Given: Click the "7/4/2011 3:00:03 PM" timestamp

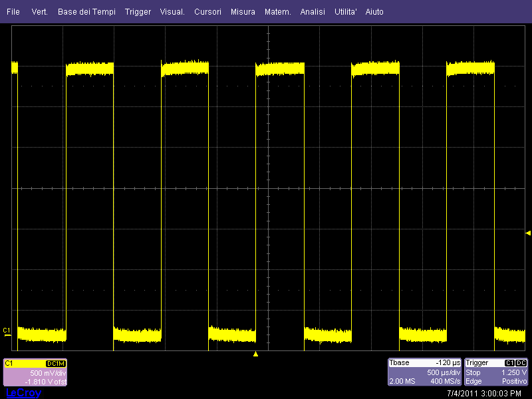Looking at the screenshot, I should click(484, 394).
